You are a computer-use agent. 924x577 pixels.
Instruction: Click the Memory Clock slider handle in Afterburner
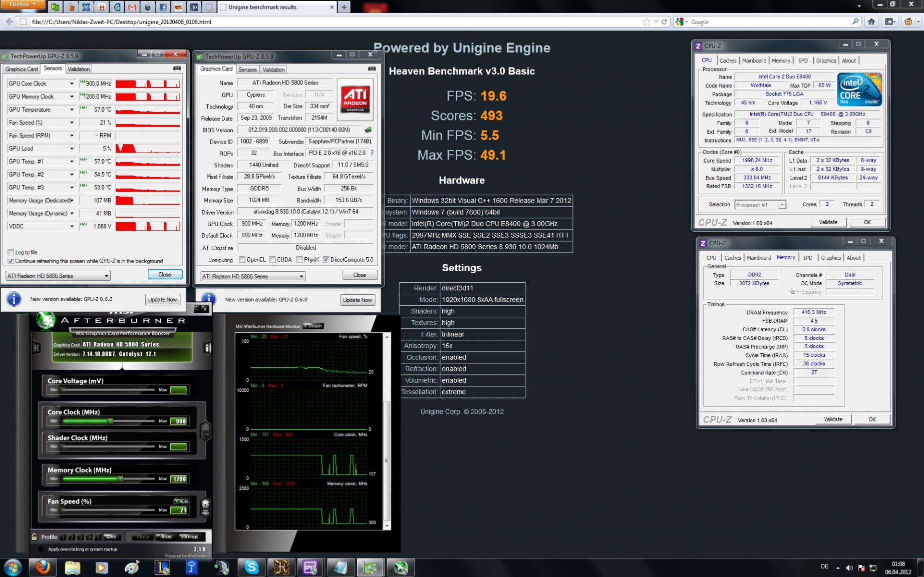[x=120, y=479]
